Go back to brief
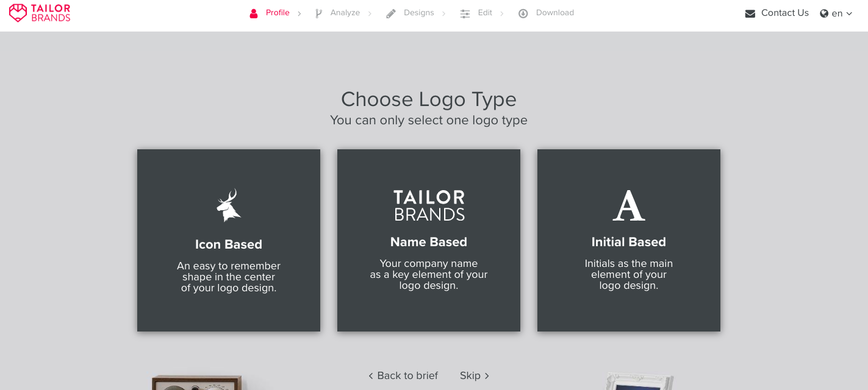The height and width of the screenshot is (390, 868). pos(403,376)
